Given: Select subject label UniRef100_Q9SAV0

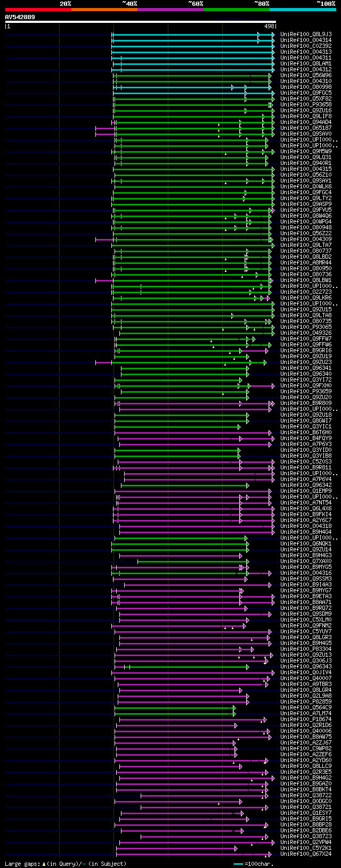Looking at the screenshot, I should coord(306,134).
